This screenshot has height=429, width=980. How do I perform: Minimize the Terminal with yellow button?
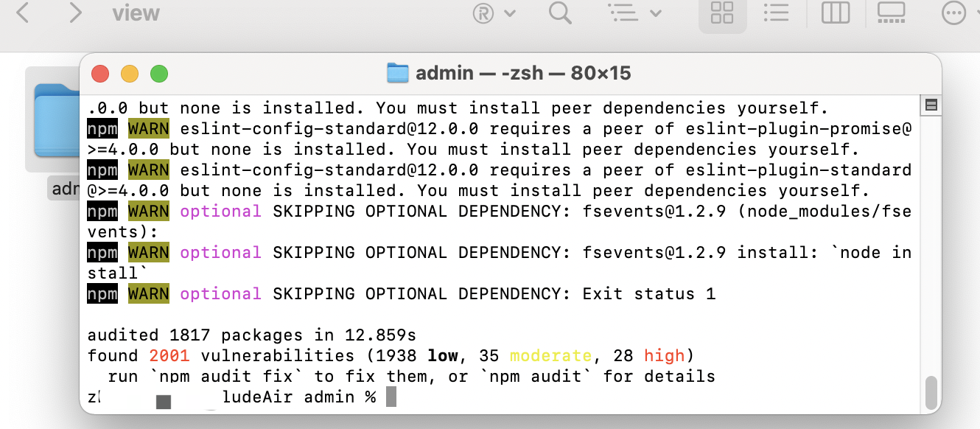click(130, 74)
